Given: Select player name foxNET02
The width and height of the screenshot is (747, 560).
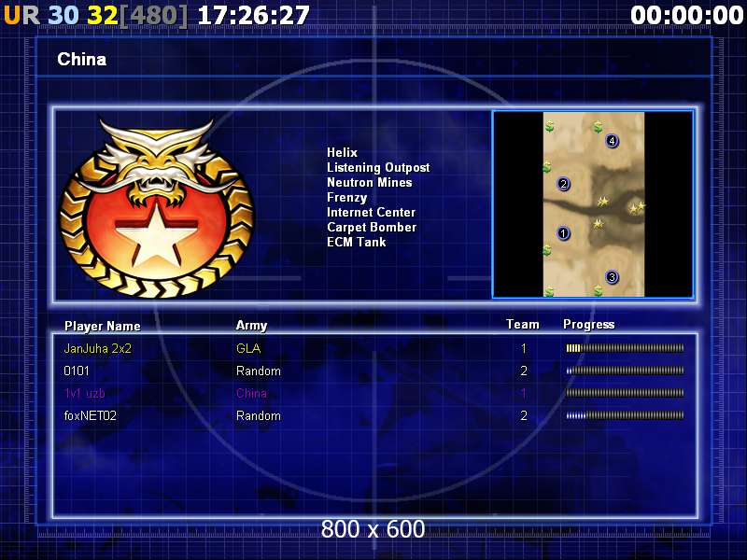Looking at the screenshot, I should 90,415.
